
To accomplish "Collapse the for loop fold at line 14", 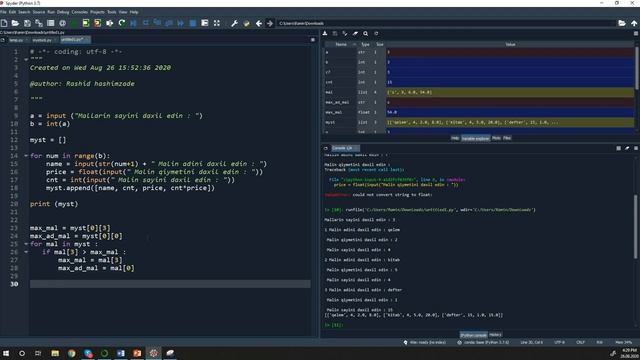I will click(26, 156).
